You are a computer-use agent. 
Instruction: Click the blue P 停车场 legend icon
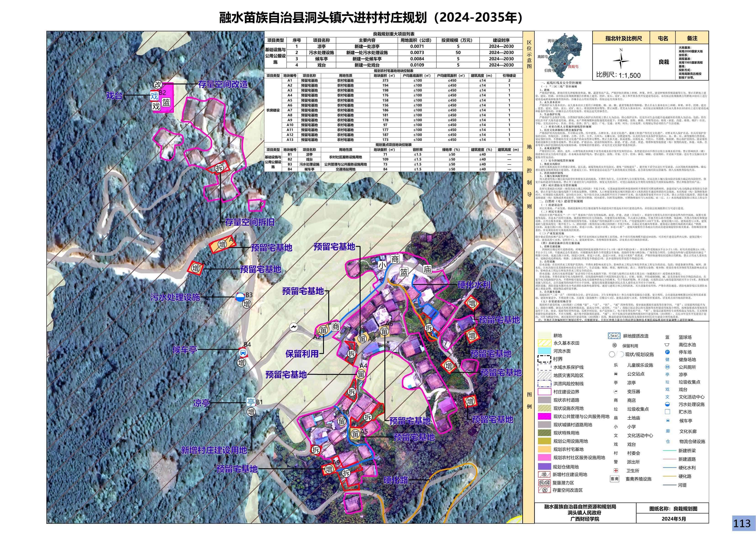[667, 352]
